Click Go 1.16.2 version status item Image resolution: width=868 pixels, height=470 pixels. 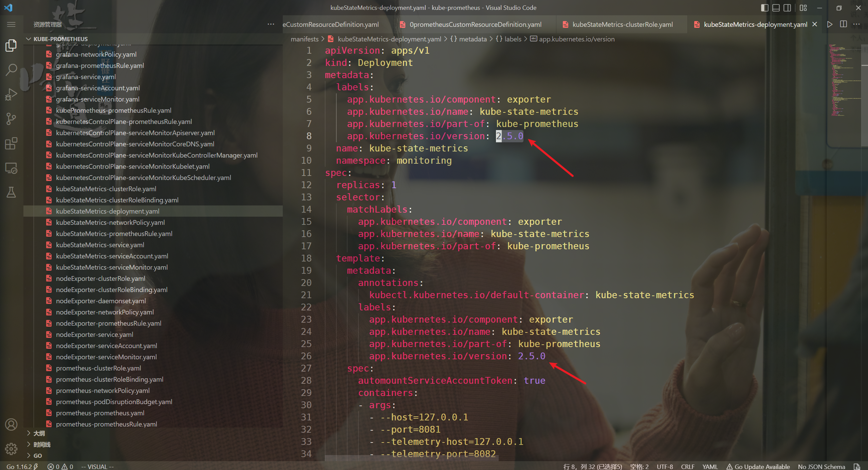[22, 467]
